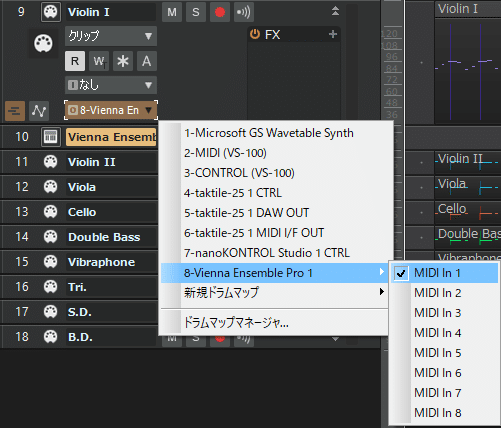Choose checked MIDI In 1 port
The height and width of the screenshot is (428, 501).
445,273
